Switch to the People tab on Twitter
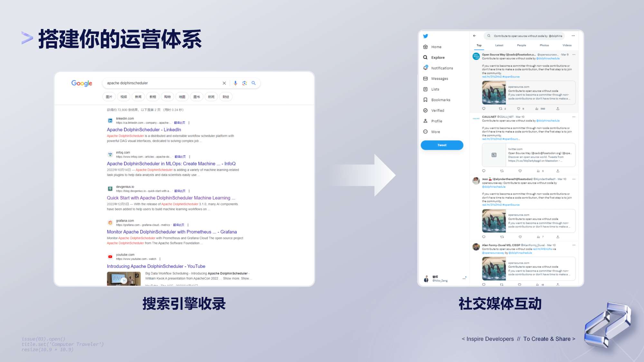The image size is (644, 362). pos(522,45)
